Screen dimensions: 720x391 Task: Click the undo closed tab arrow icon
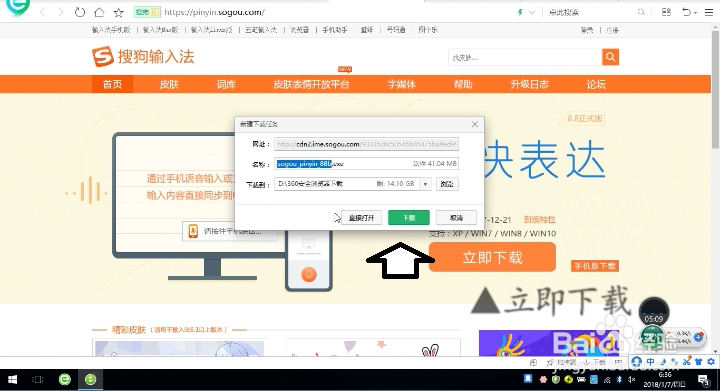click(686, 12)
